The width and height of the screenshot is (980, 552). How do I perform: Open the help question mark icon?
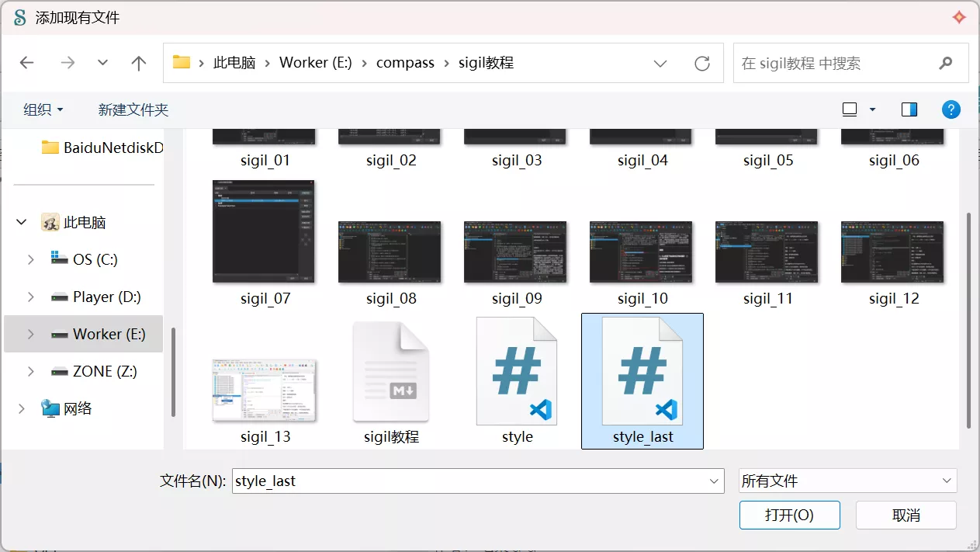(x=951, y=109)
